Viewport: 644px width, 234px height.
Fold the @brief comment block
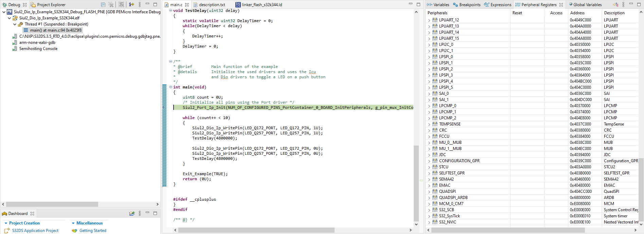pyautogui.click(x=171, y=62)
